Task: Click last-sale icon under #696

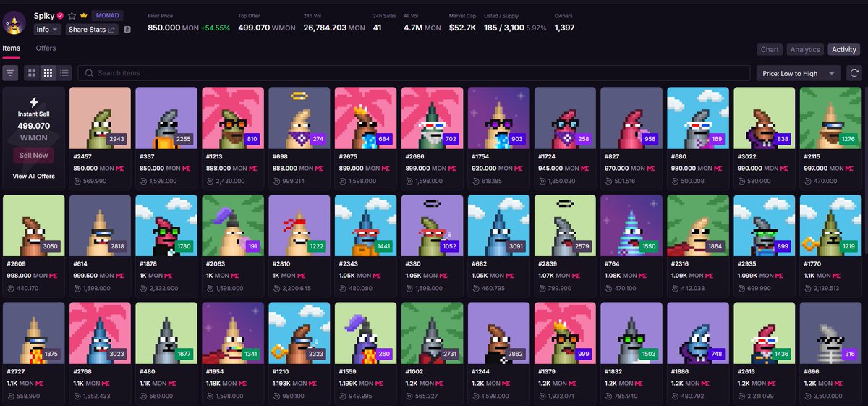Action: [808, 396]
